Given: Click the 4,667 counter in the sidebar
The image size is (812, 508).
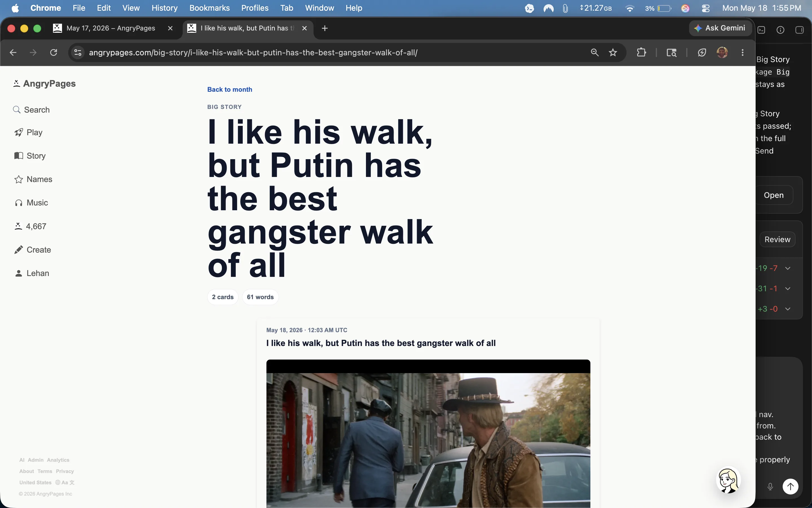Looking at the screenshot, I should click(30, 226).
